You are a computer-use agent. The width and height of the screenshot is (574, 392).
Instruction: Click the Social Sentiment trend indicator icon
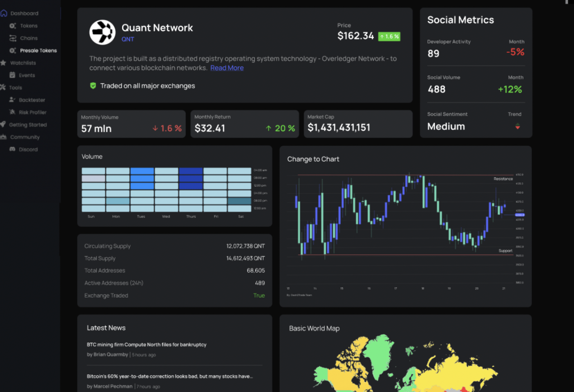click(x=518, y=126)
